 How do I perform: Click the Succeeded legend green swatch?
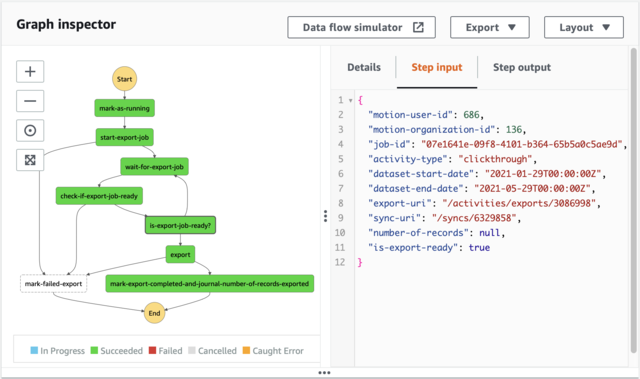pyautogui.click(x=94, y=350)
